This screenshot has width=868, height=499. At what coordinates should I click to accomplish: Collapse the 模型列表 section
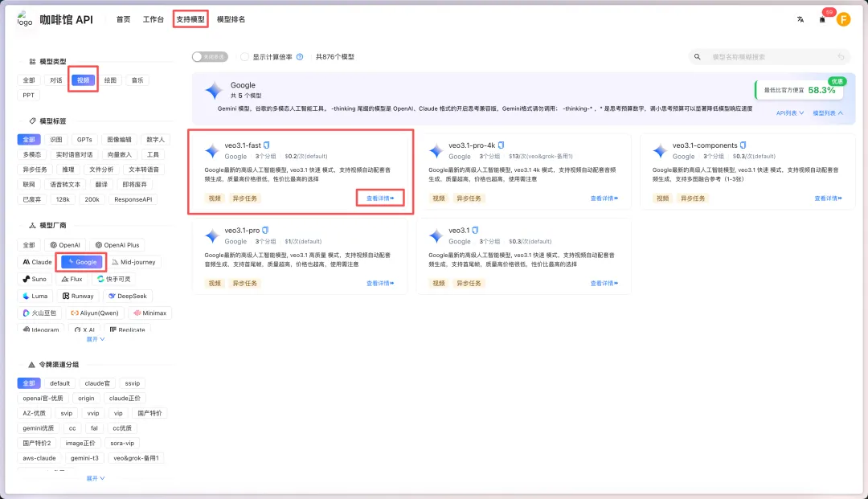(828, 112)
